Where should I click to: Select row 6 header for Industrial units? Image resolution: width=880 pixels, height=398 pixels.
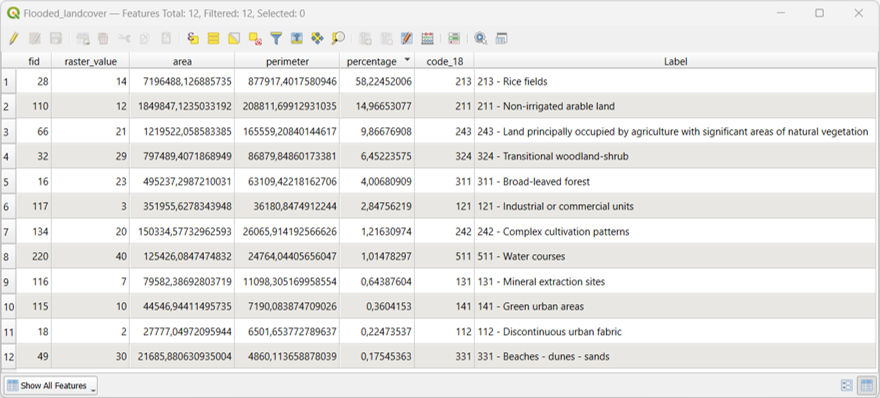pos(8,207)
